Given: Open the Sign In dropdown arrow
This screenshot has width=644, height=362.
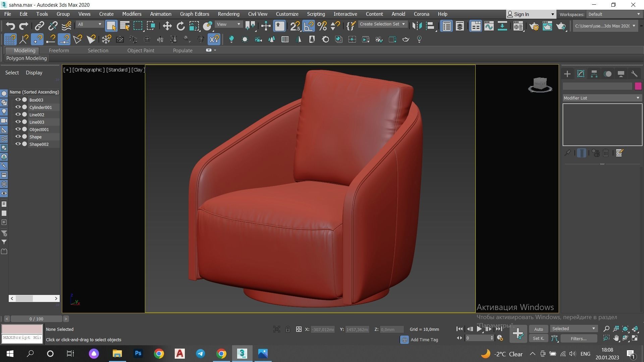Looking at the screenshot, I should click(552, 14).
